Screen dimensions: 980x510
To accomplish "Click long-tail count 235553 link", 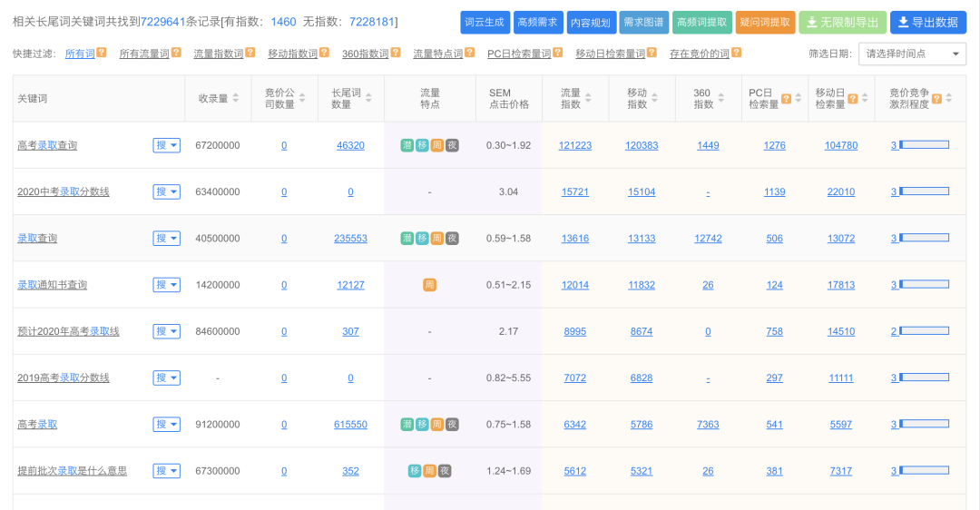I will (350, 238).
